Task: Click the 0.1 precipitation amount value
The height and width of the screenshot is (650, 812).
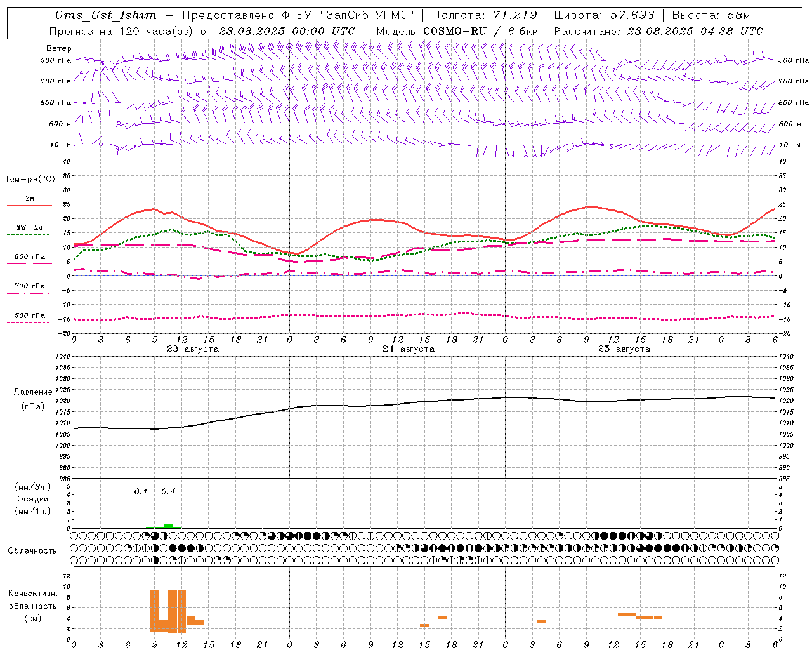Action: pos(141,492)
